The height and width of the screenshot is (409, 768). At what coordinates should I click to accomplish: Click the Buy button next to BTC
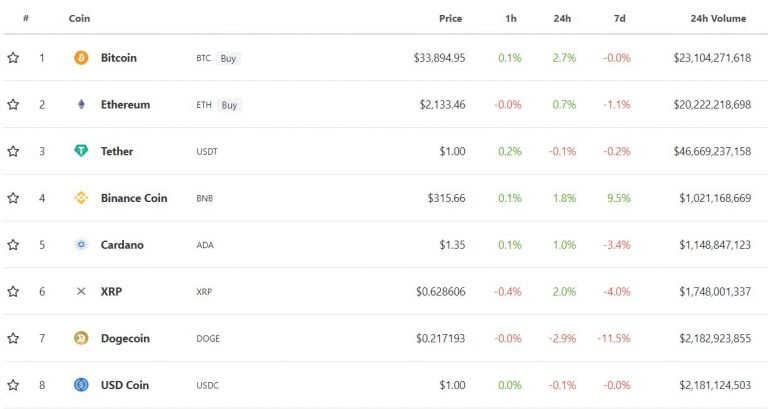[228, 58]
